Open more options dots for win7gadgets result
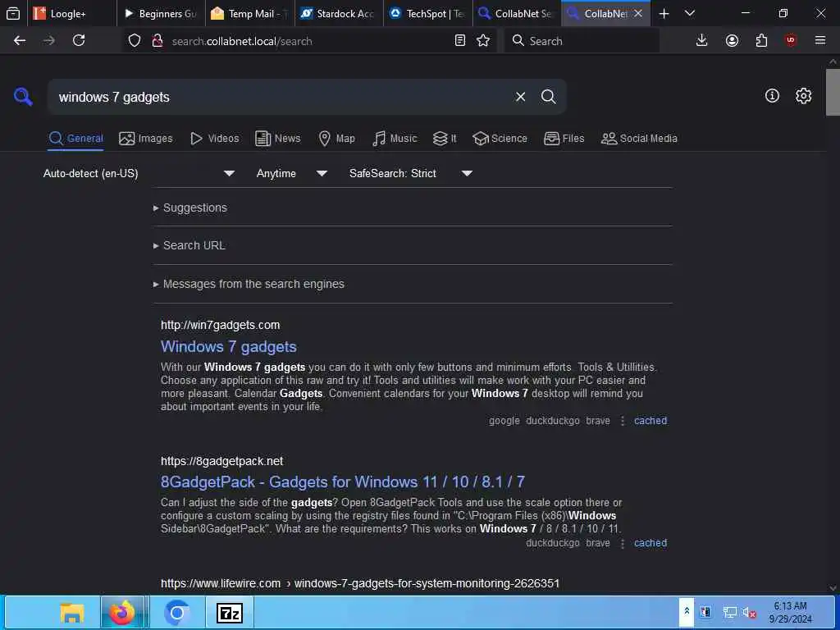 tap(622, 421)
